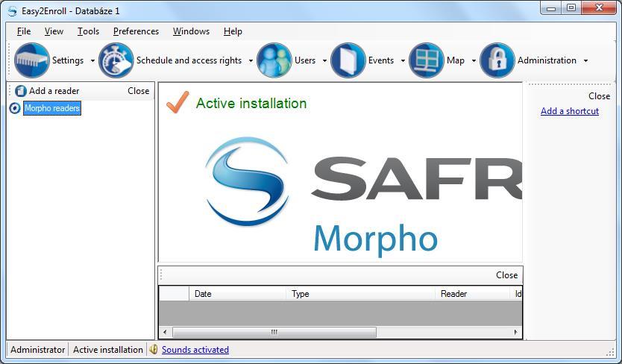Image resolution: width=622 pixels, height=364 pixels.
Task: Click the Add a reader label
Action: click(54, 91)
